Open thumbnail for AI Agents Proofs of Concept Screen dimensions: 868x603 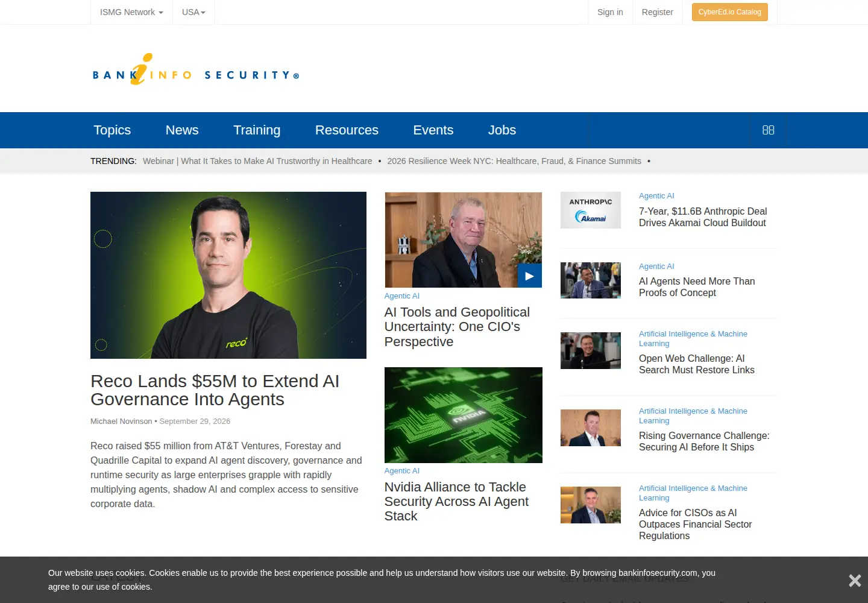591,280
